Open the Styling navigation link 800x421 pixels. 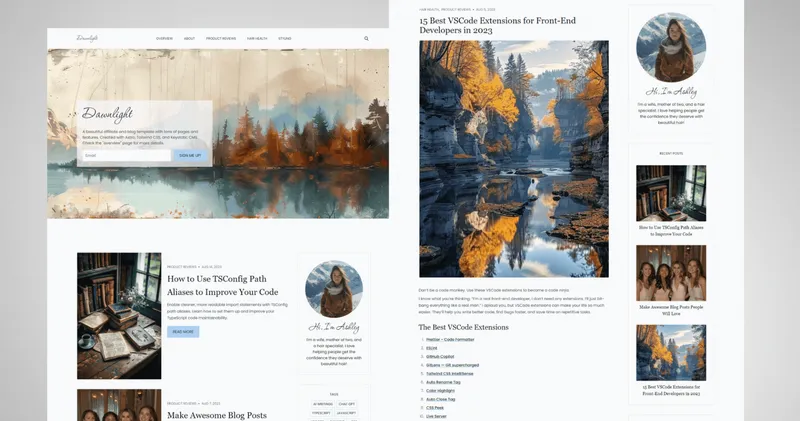pos(285,38)
